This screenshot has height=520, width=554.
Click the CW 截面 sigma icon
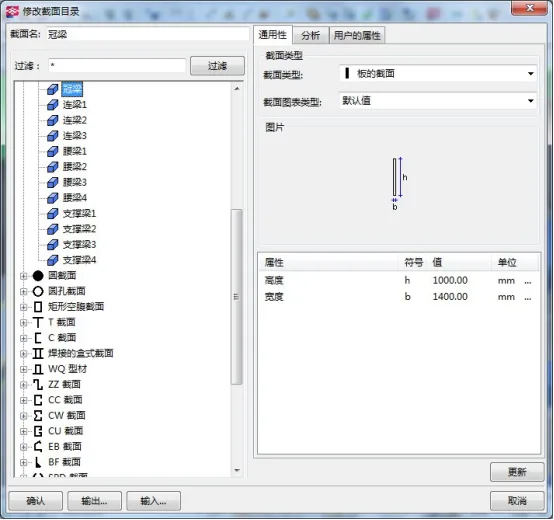click(x=38, y=416)
